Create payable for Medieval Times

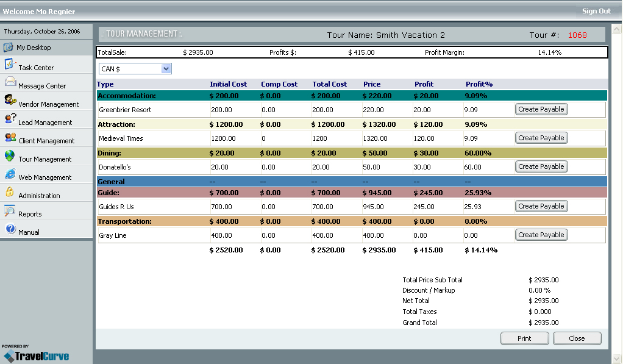click(541, 138)
